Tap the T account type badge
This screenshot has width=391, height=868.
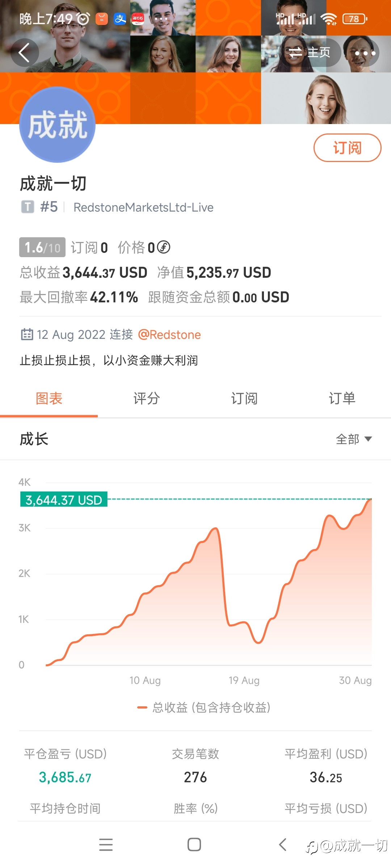(28, 207)
